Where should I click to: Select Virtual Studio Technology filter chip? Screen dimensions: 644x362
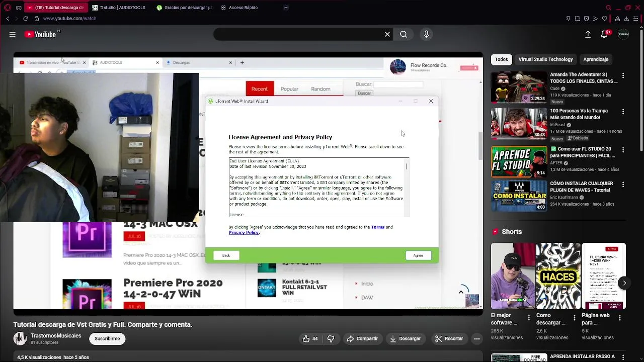(x=545, y=59)
